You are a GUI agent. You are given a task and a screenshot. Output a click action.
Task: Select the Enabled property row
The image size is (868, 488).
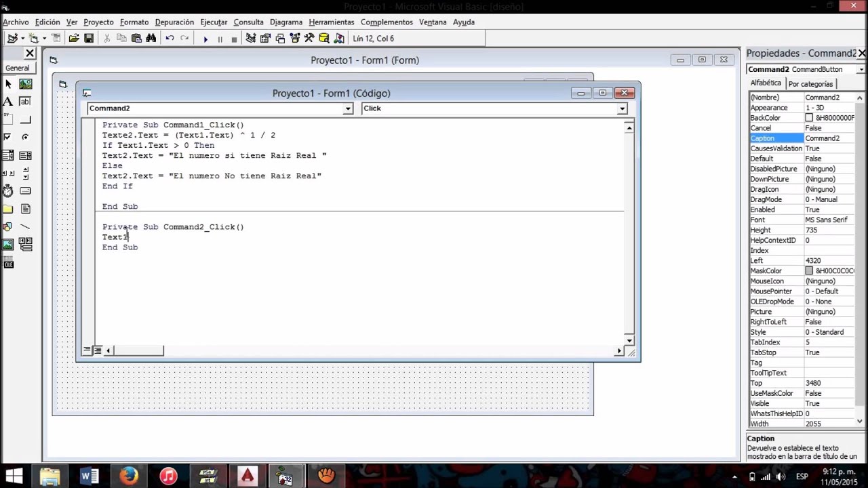(x=803, y=209)
